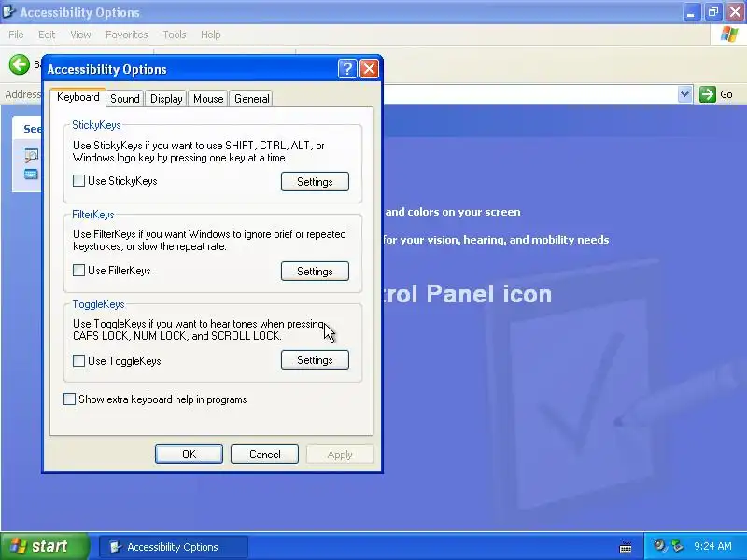Click the green Go arrow icon
Screen dimensions: 747x560
pos(708,94)
